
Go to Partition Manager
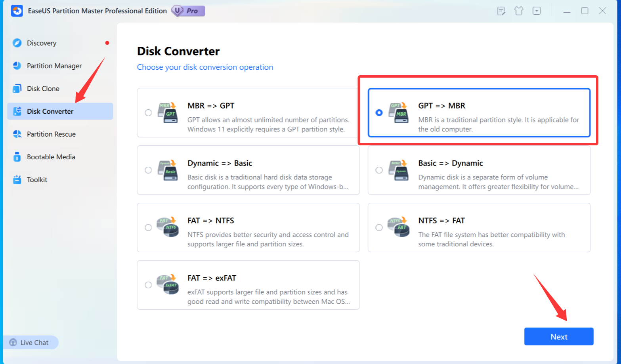(60, 66)
